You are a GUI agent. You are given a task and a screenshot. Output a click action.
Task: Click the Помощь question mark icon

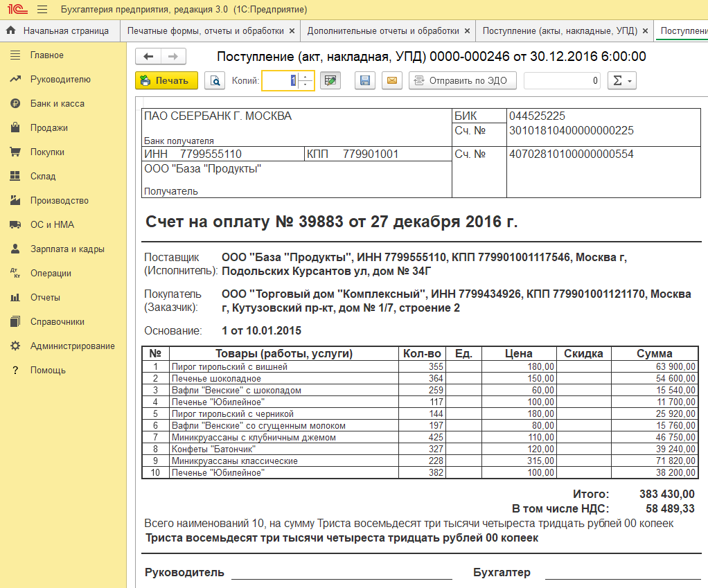(15, 370)
